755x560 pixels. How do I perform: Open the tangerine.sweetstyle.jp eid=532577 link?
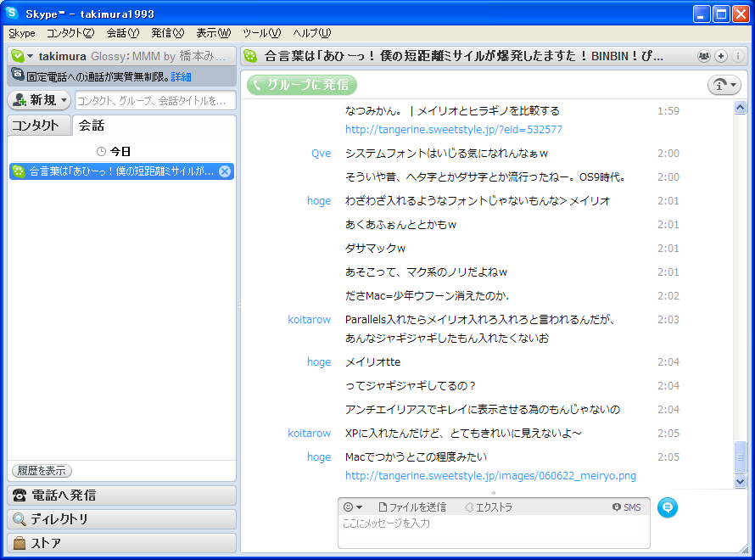point(454,130)
